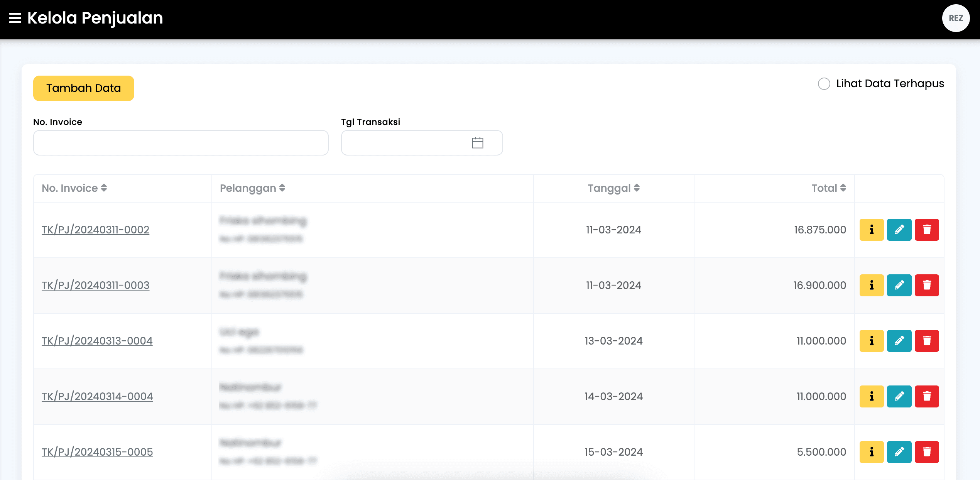Screen dimensions: 980x480
Task: Click the pencil icon for invoice TK/PJ/20240315-0005
Action: [x=899, y=452]
